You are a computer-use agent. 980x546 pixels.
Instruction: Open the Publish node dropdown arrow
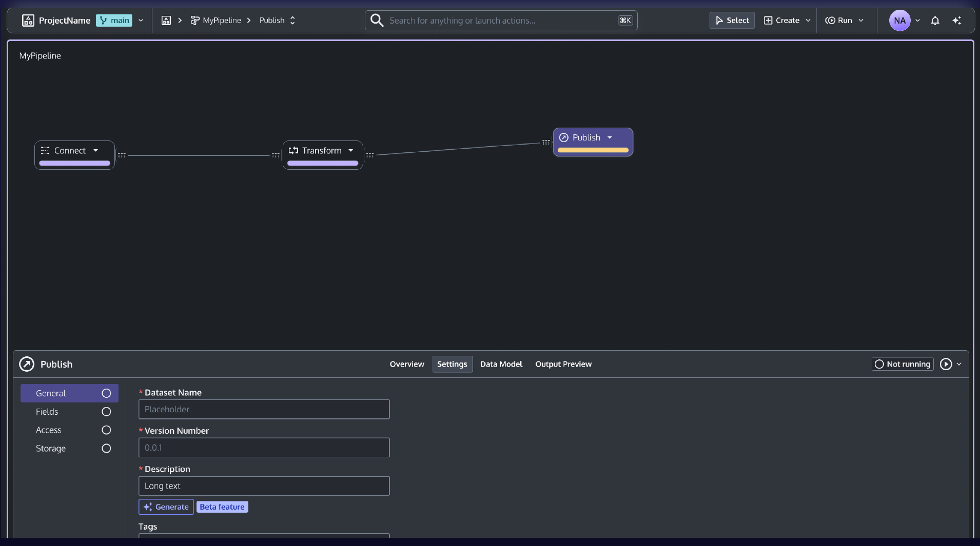(x=610, y=137)
